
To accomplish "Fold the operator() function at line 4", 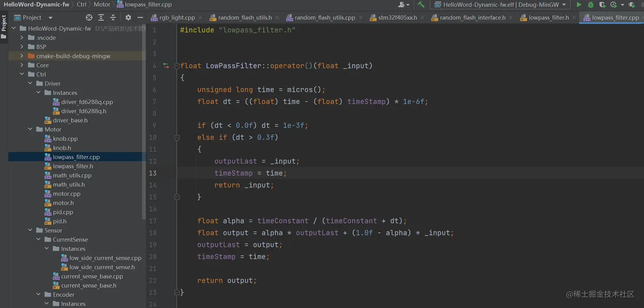I will pyautogui.click(x=177, y=66).
